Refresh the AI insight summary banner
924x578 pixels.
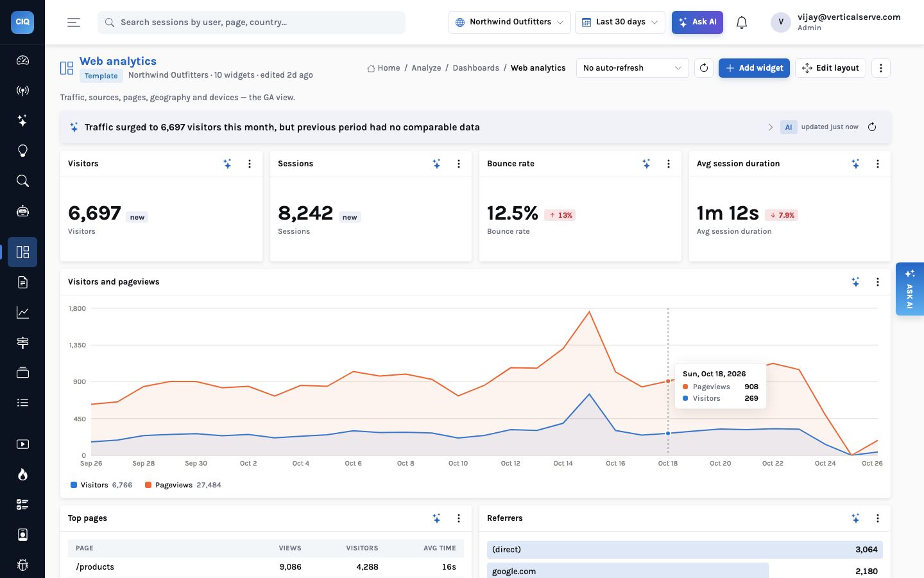pos(872,127)
